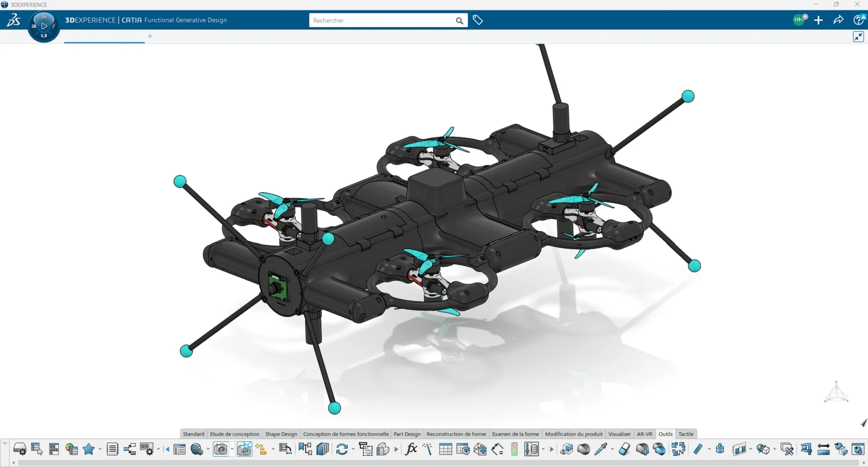Viewport: 868px width, 468px height.
Task: Expand the camera tool dropdown arrow
Action: [232, 449]
